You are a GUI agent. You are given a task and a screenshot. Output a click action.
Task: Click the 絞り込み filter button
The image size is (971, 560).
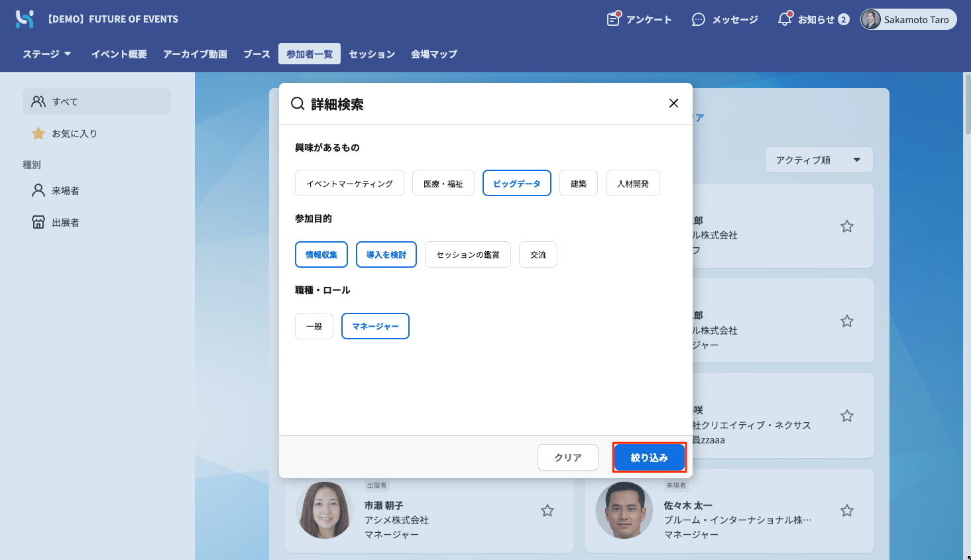click(x=650, y=457)
